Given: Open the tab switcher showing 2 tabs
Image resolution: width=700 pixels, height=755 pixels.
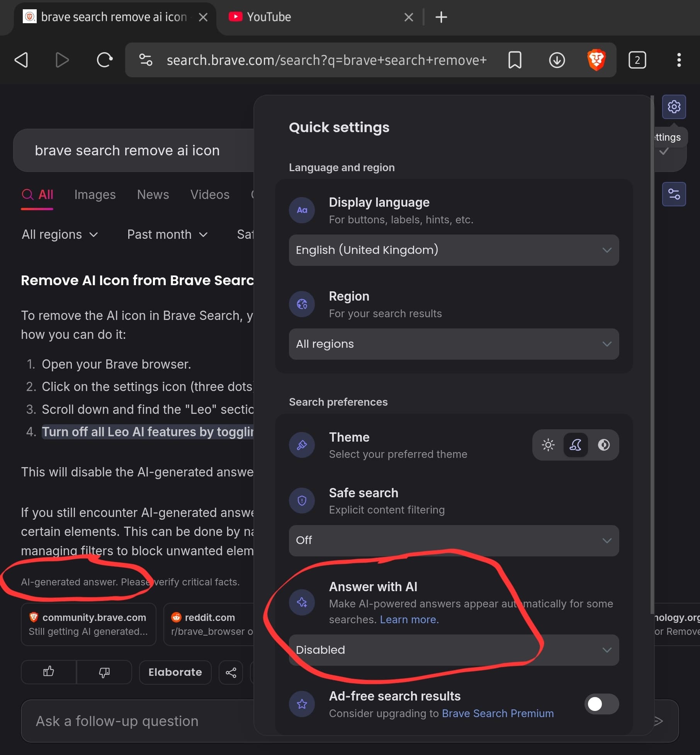Looking at the screenshot, I should click(637, 60).
